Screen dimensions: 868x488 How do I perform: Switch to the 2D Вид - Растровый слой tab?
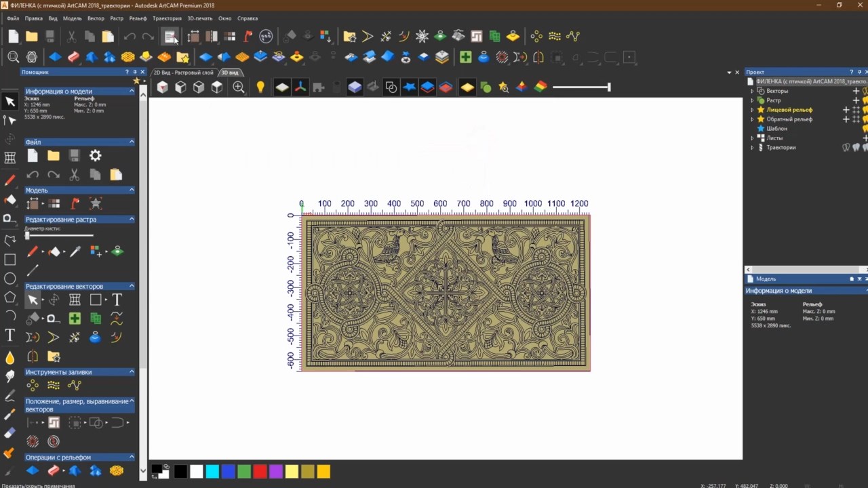click(183, 73)
